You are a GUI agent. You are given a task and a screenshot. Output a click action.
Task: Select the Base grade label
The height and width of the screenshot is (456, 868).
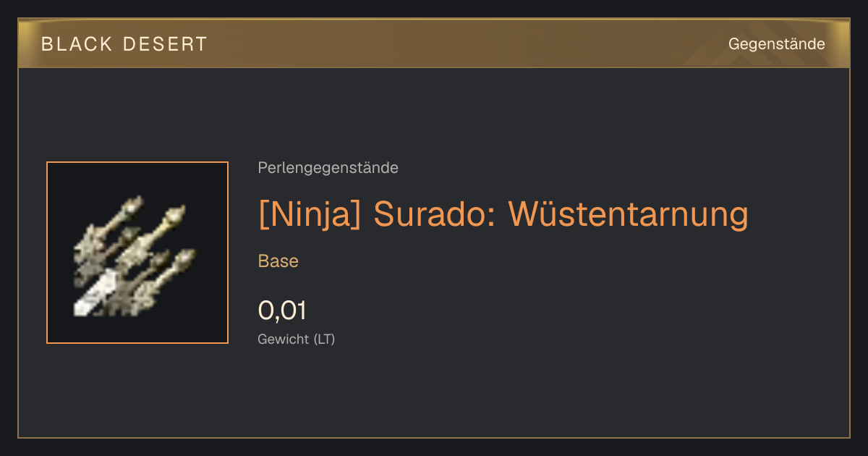tap(278, 261)
